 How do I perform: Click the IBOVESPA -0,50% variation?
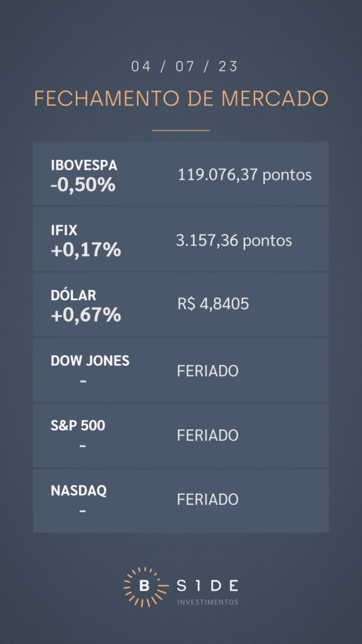(x=84, y=186)
